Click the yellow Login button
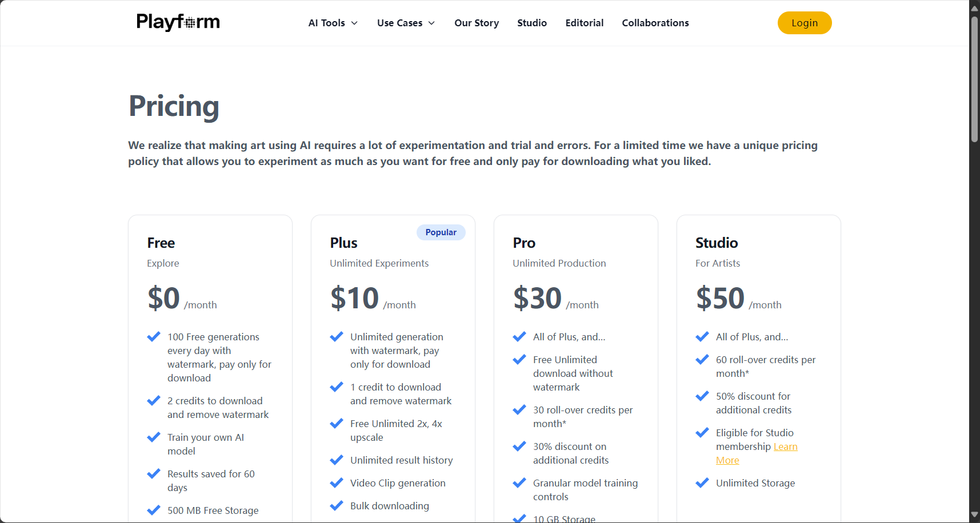Viewport: 980px width, 523px height. [805, 23]
